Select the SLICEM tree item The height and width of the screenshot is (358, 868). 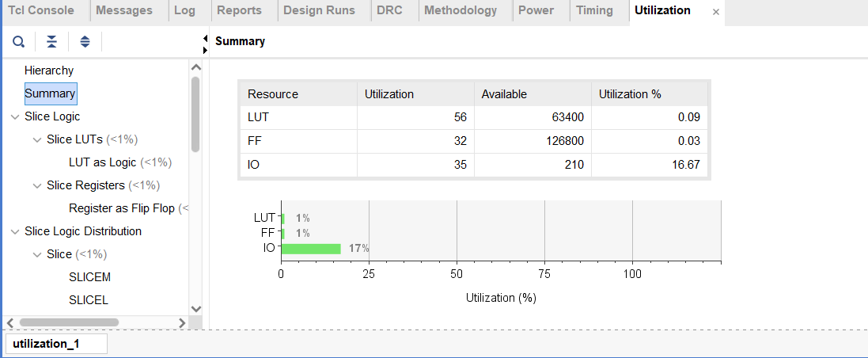click(89, 278)
